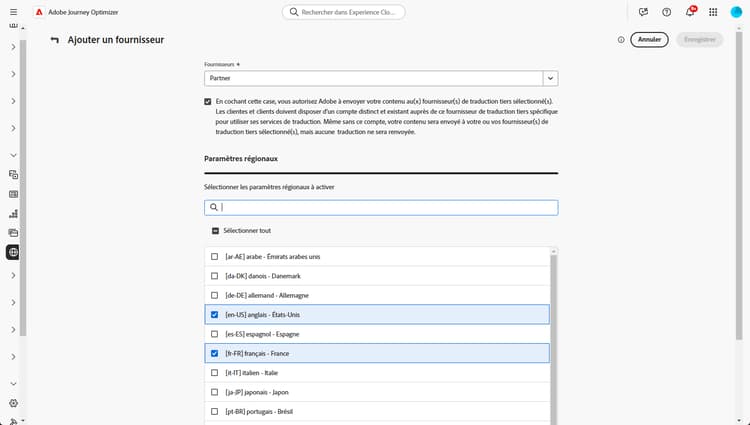The image size is (750, 425).
Task: Enable the de-DE allemand checkbox
Action: point(214,295)
